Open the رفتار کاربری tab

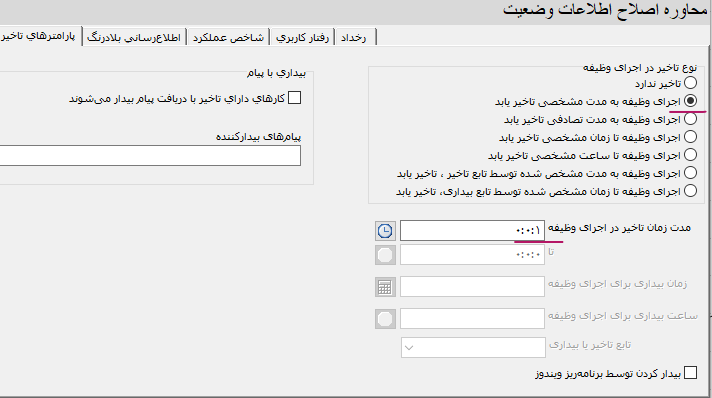[x=302, y=38]
